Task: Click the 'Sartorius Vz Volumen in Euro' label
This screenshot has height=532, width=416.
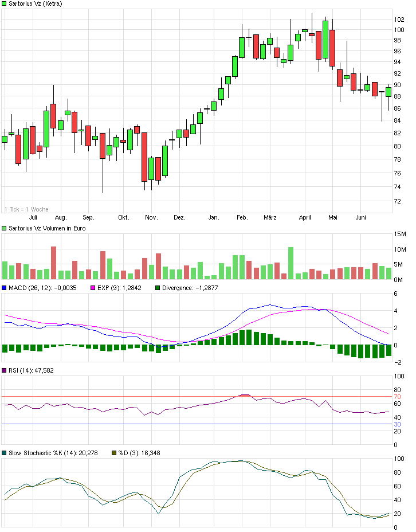Action: click(x=47, y=228)
